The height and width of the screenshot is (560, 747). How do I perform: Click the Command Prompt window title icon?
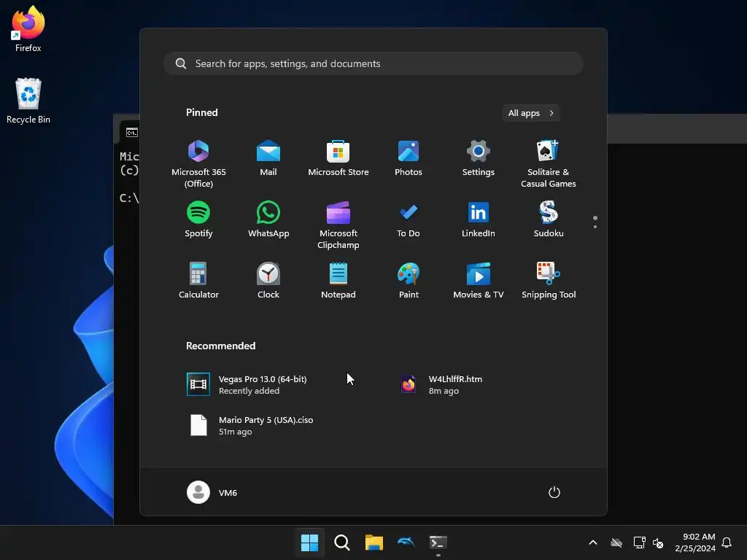click(132, 133)
